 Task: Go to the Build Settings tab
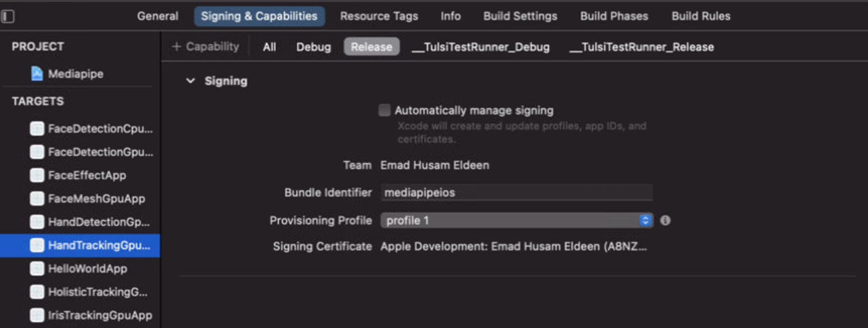click(520, 16)
